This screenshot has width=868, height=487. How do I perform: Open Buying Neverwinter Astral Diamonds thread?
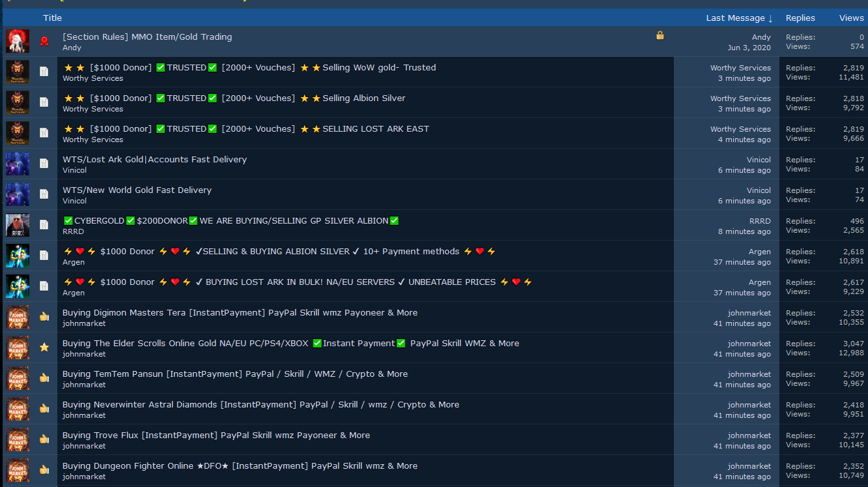tap(261, 404)
